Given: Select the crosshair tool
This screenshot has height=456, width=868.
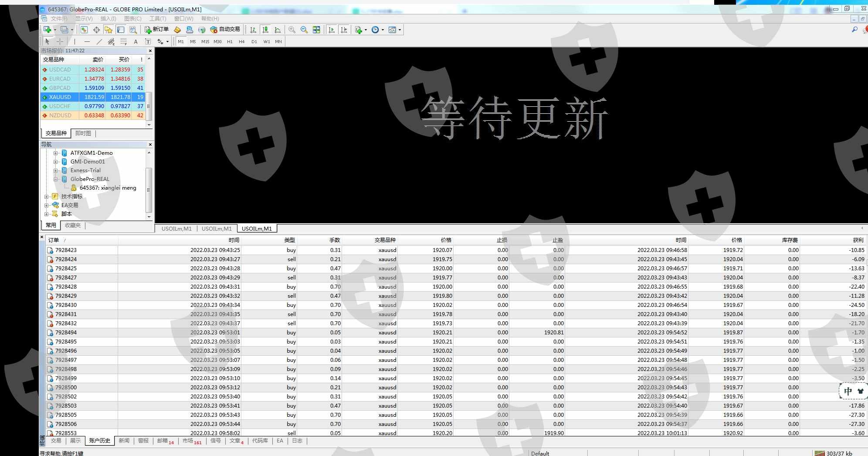Looking at the screenshot, I should (x=60, y=41).
